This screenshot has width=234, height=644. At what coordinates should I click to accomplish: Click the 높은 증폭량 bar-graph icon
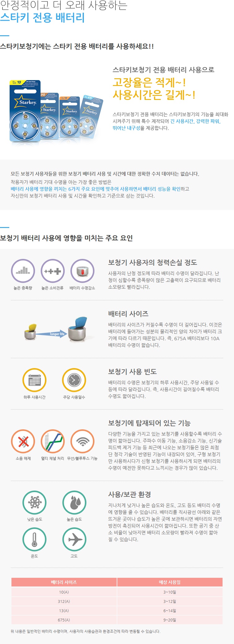point(23,271)
